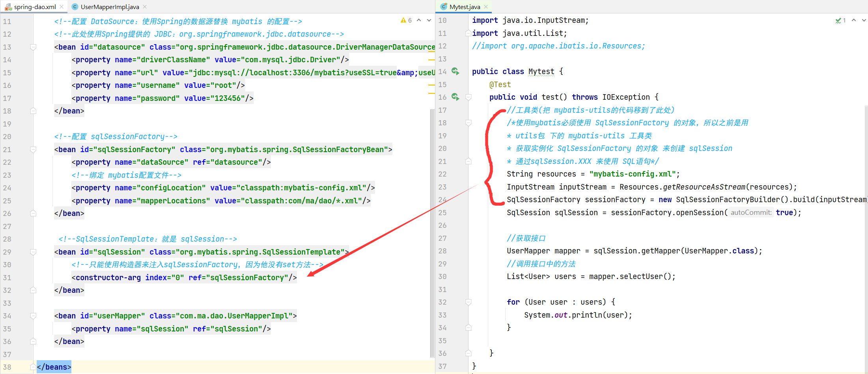Click the @Test annotation
Image resolution: width=868 pixels, height=374 pixels.
click(500, 85)
